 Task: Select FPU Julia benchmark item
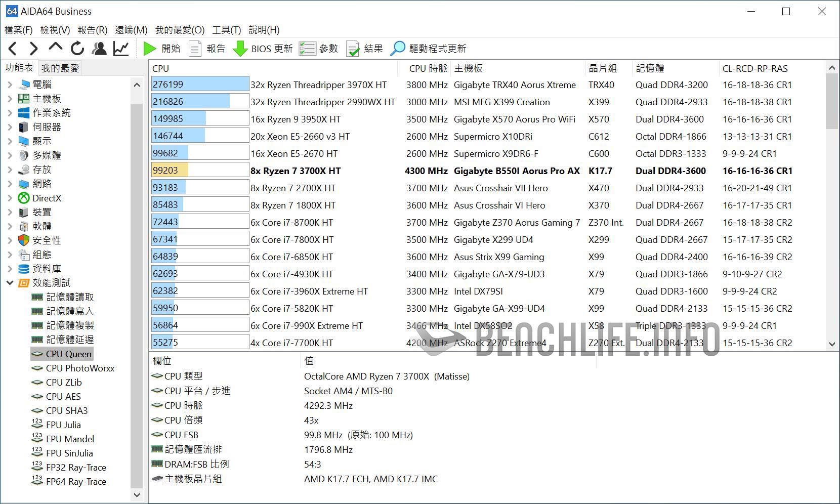pos(63,425)
